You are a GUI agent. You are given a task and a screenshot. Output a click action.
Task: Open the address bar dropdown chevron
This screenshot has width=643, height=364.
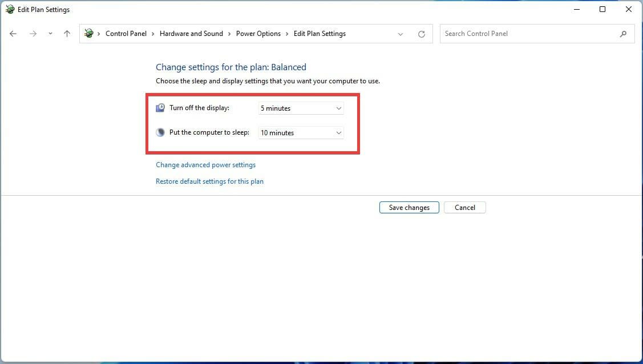click(401, 34)
